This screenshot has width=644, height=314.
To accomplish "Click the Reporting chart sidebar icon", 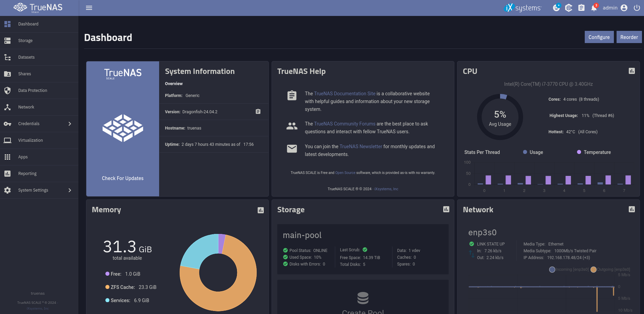I will pos(7,174).
